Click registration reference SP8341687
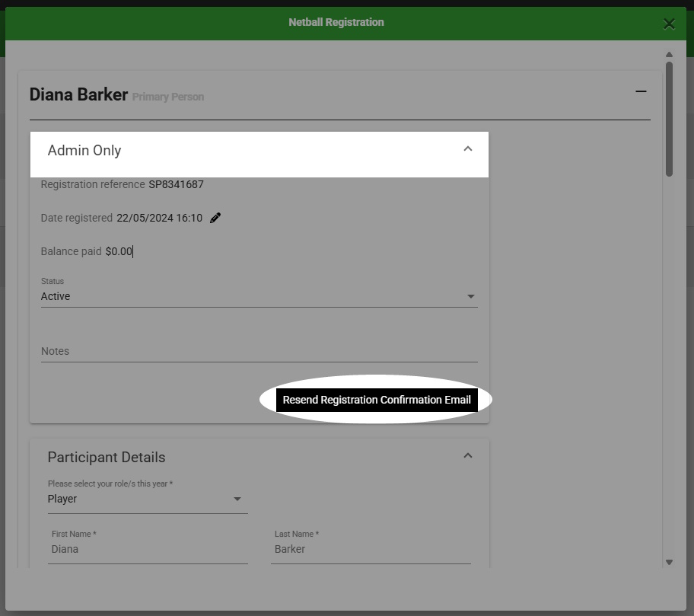This screenshot has width=694, height=616. [176, 184]
